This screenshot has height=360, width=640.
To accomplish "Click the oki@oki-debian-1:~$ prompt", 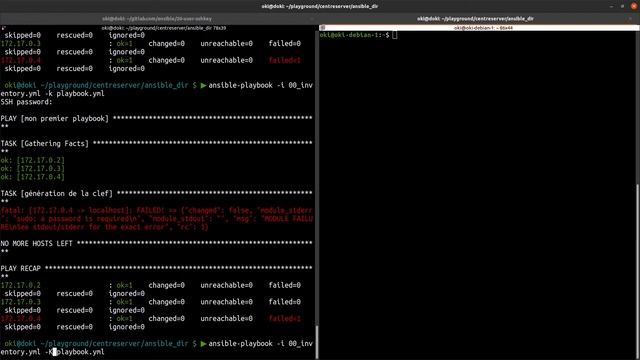I will tap(355, 35).
